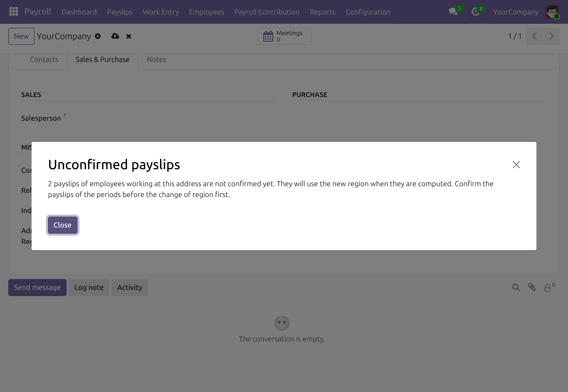Image resolution: width=568 pixels, height=392 pixels.
Task: Go to next record arrow
Action: coord(551,36)
